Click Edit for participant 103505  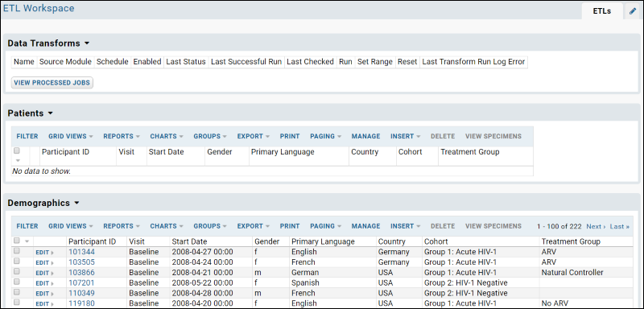pos(44,262)
